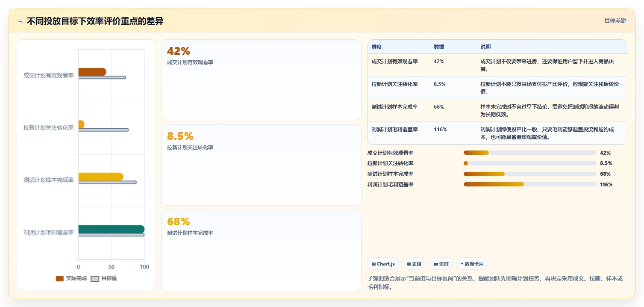This screenshot has height=307, width=644.
Task: Click the section title 不同投放目标下效率评价重点的差异
Action: 95,21
